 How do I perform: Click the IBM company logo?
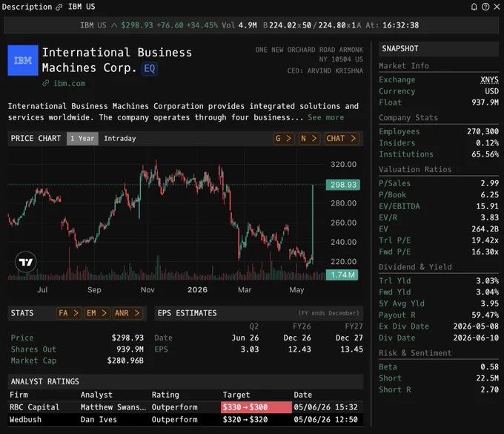(x=23, y=61)
